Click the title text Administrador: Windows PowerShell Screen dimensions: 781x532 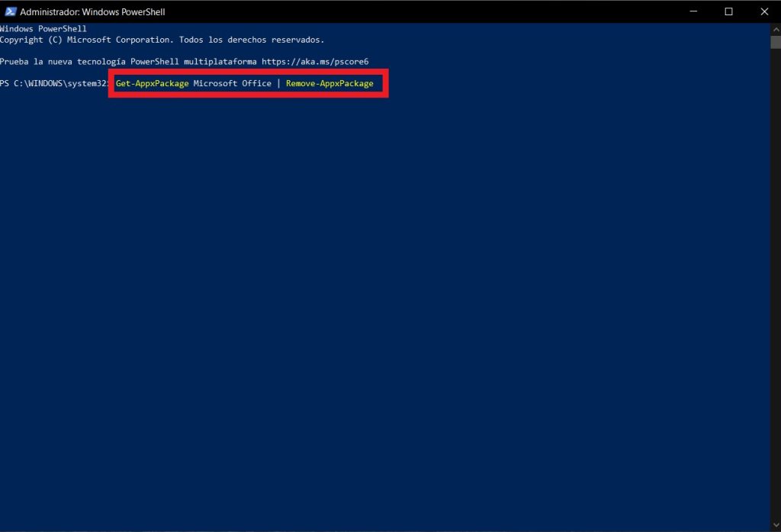tap(92, 12)
